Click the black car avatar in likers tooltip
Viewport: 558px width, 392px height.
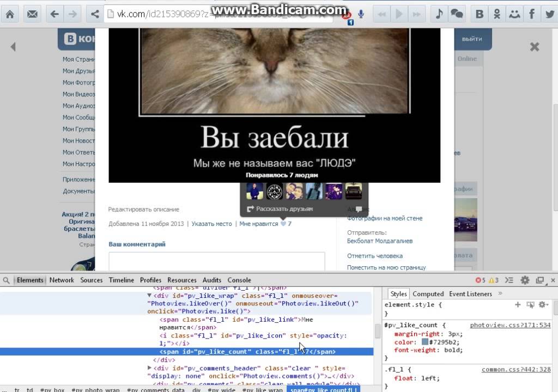coord(353,192)
